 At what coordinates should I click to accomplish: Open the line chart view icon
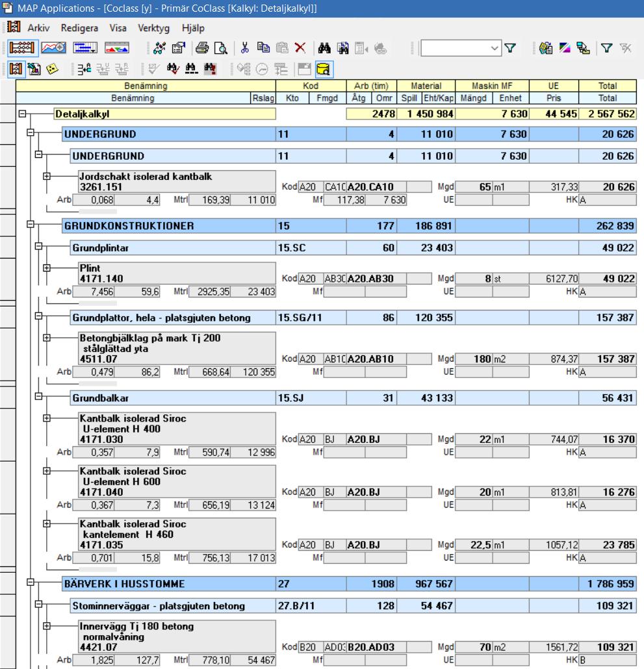(x=54, y=48)
